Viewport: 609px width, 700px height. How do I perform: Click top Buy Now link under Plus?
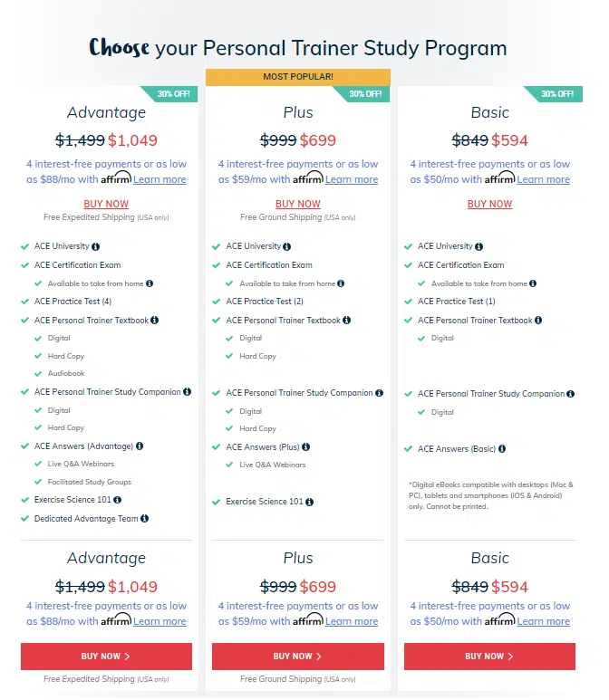pyautogui.click(x=298, y=204)
